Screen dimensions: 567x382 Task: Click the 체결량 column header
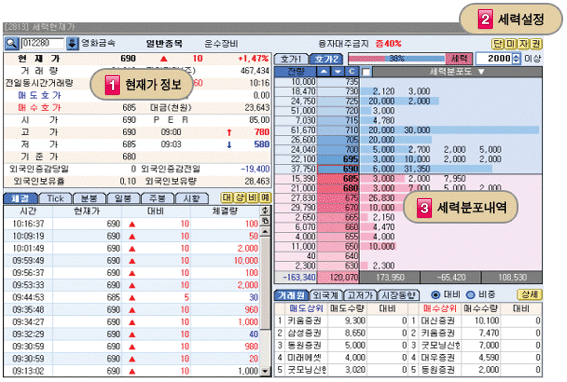point(225,211)
